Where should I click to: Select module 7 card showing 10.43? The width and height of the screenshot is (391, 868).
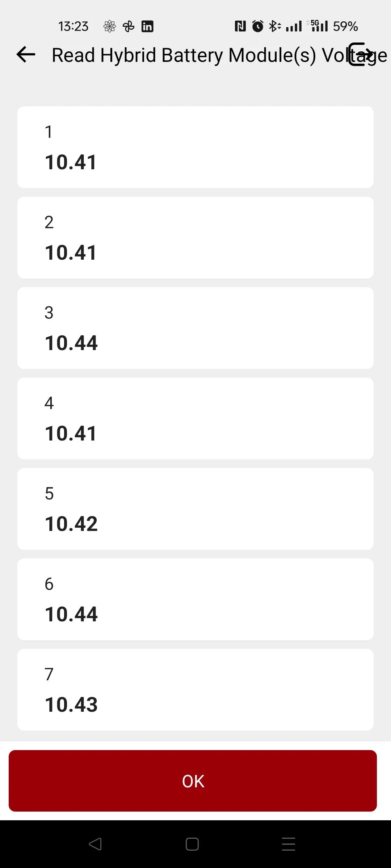[195, 690]
